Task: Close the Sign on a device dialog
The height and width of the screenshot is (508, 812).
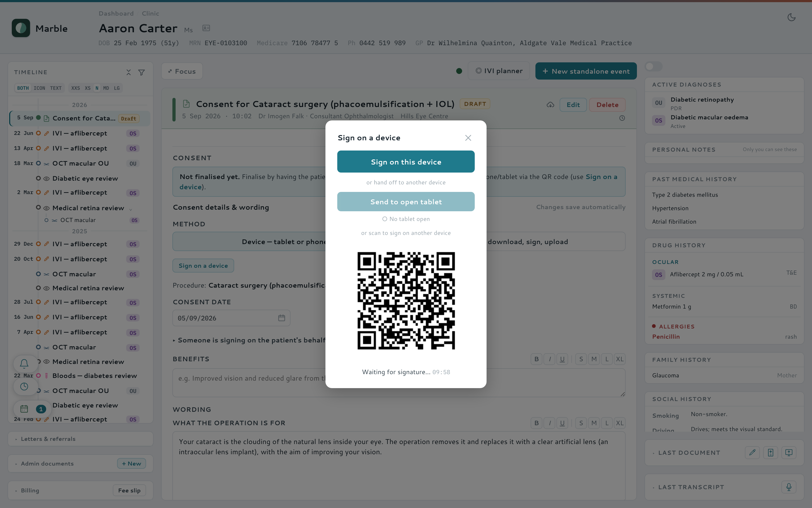Action: [468, 138]
